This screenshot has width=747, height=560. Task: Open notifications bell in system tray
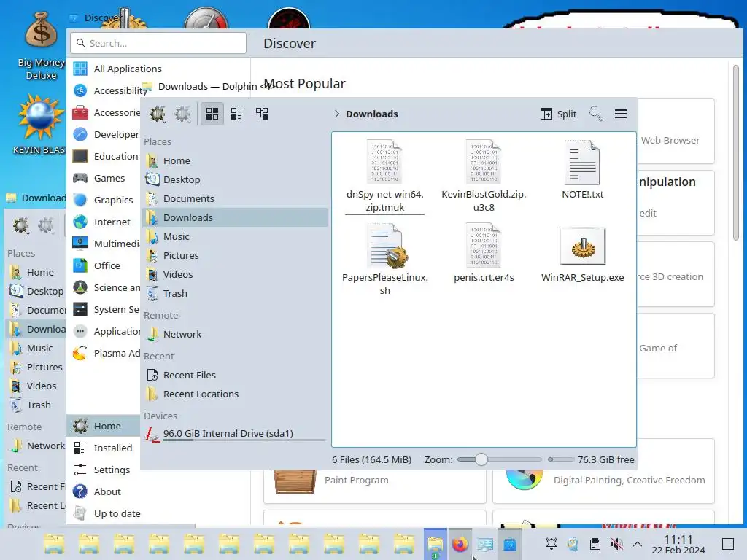pyautogui.click(x=551, y=544)
